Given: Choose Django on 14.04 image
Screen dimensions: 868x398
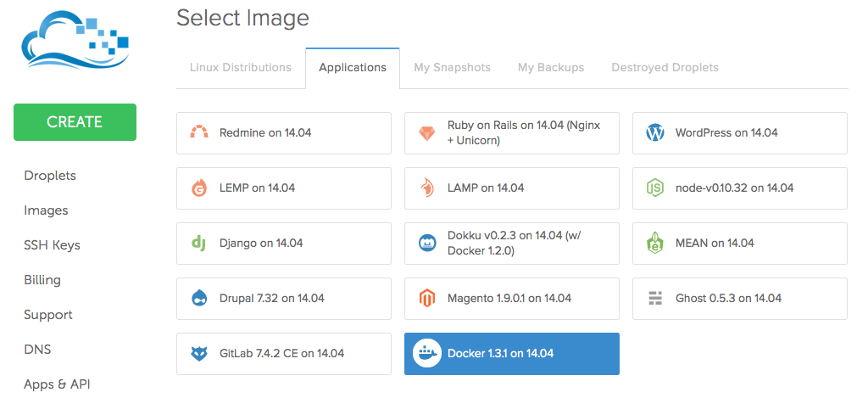Looking at the screenshot, I should pyautogui.click(x=284, y=244).
